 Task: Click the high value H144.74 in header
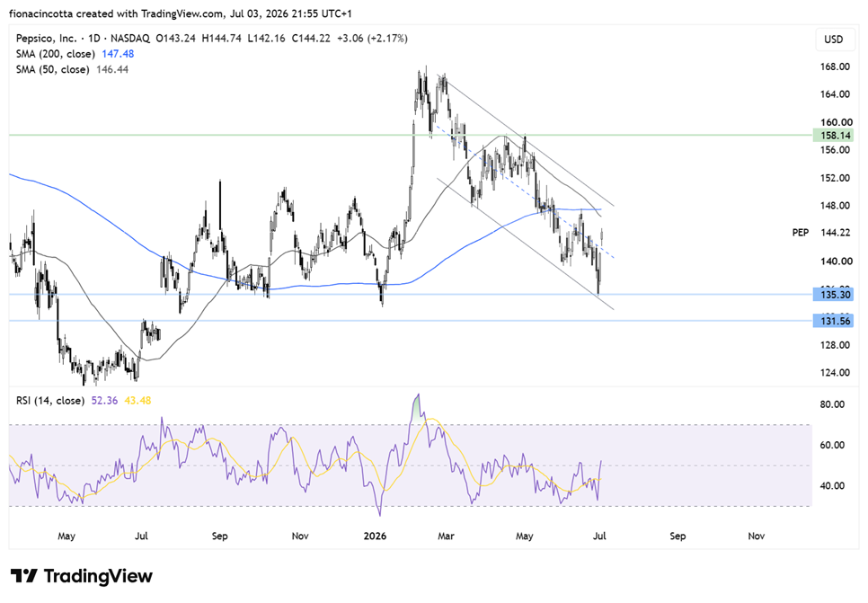click(x=221, y=39)
